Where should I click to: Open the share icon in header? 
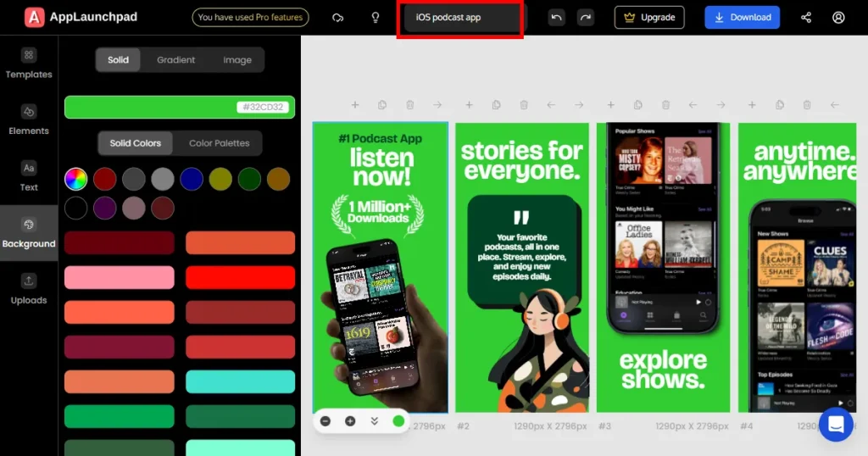tap(806, 18)
